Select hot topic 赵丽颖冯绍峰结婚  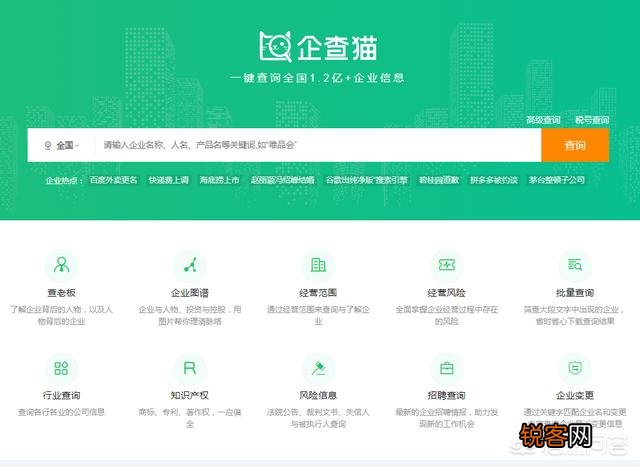[282, 180]
